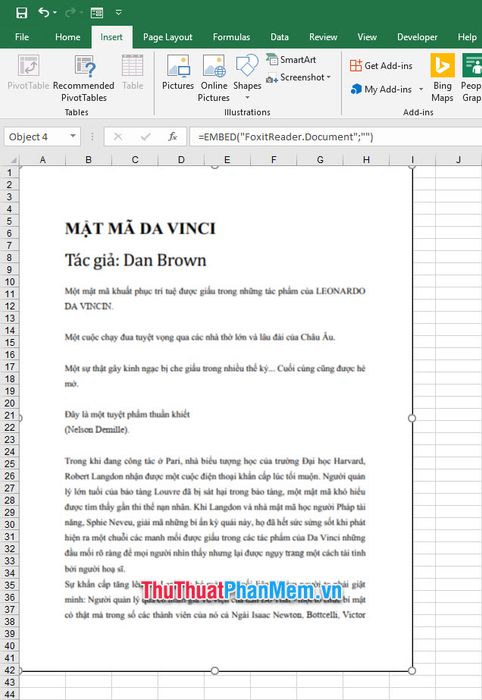This screenshot has width=482, height=700.
Task: Insert Pictures from this device
Action: 178,73
